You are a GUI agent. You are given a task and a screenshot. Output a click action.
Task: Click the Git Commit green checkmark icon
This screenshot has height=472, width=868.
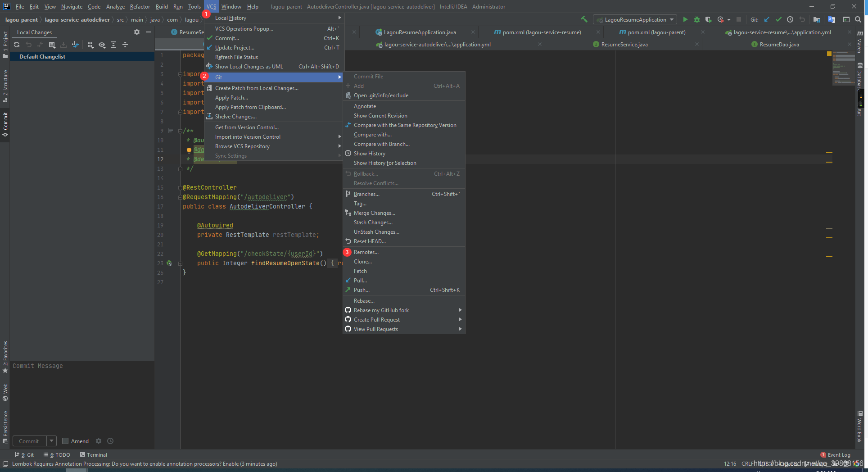click(x=778, y=19)
